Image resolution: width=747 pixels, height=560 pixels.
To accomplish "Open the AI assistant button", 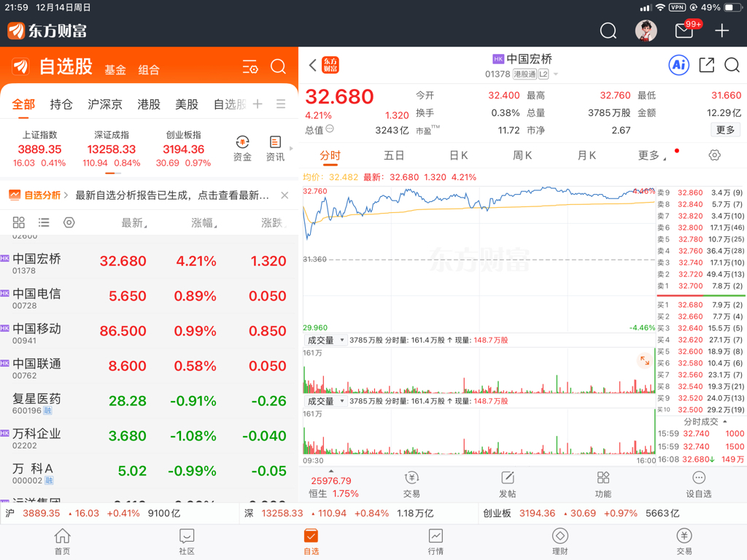I will coord(679,65).
